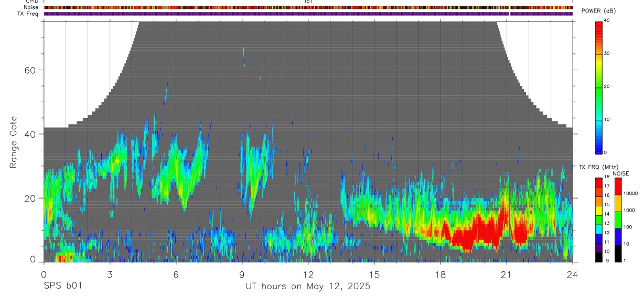The width and height of the screenshot is (644, 297).
Task: Click the 40 tick on power colorbar
Action: click(x=607, y=20)
